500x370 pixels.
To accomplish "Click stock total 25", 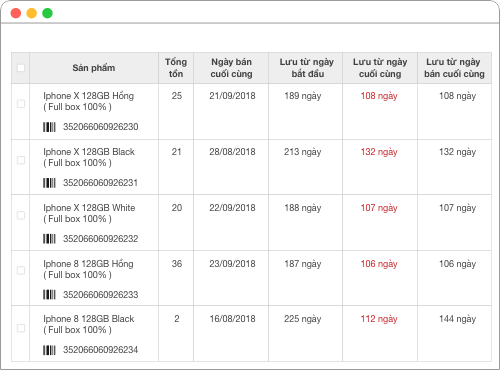I will pos(177,96).
